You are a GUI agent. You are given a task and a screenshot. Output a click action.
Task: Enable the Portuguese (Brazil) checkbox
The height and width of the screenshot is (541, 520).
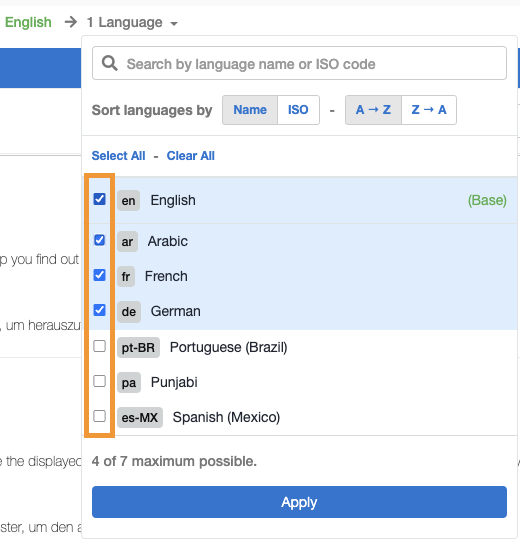[x=99, y=346]
